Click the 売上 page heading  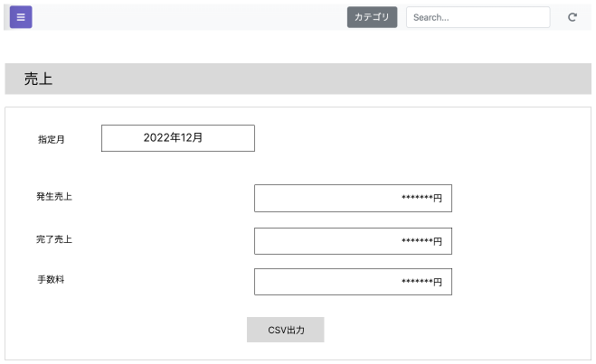pos(38,79)
